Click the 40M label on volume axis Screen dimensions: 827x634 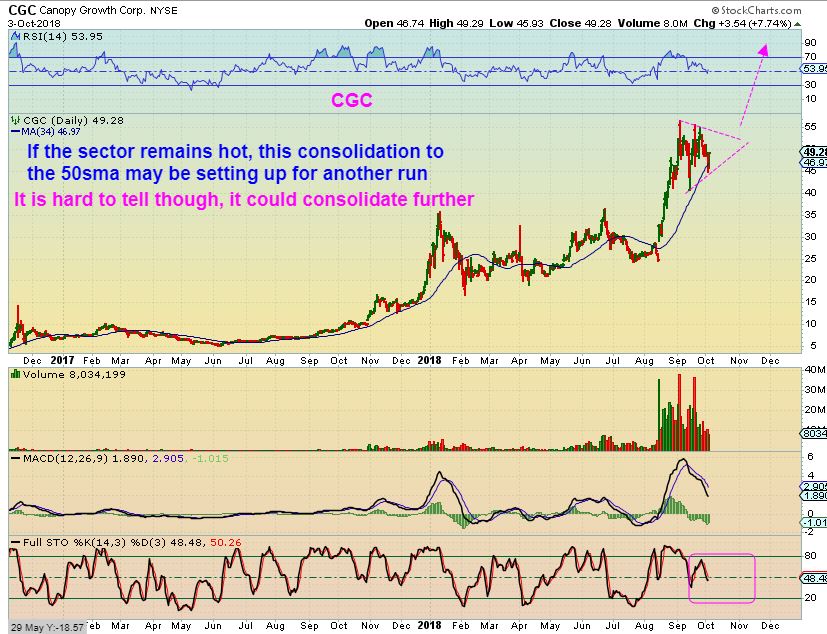coord(814,370)
